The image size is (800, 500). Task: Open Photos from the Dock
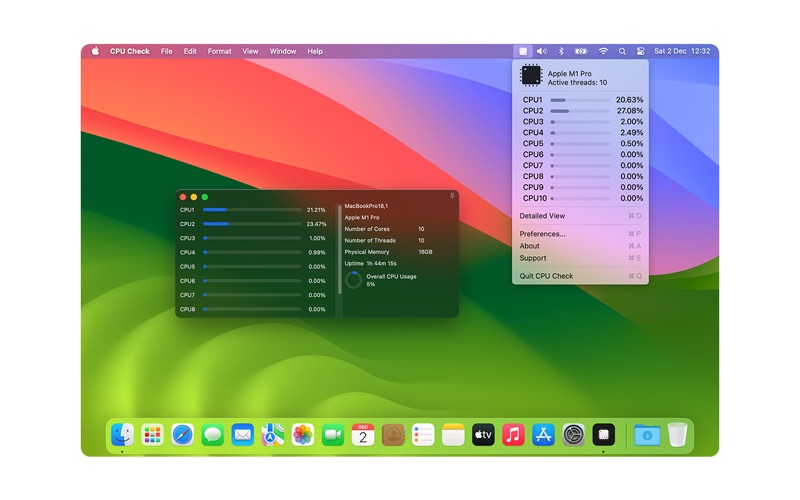click(303, 435)
